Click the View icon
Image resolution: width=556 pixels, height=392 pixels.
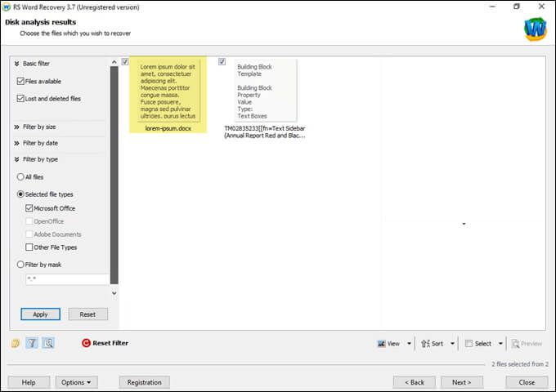coord(382,344)
